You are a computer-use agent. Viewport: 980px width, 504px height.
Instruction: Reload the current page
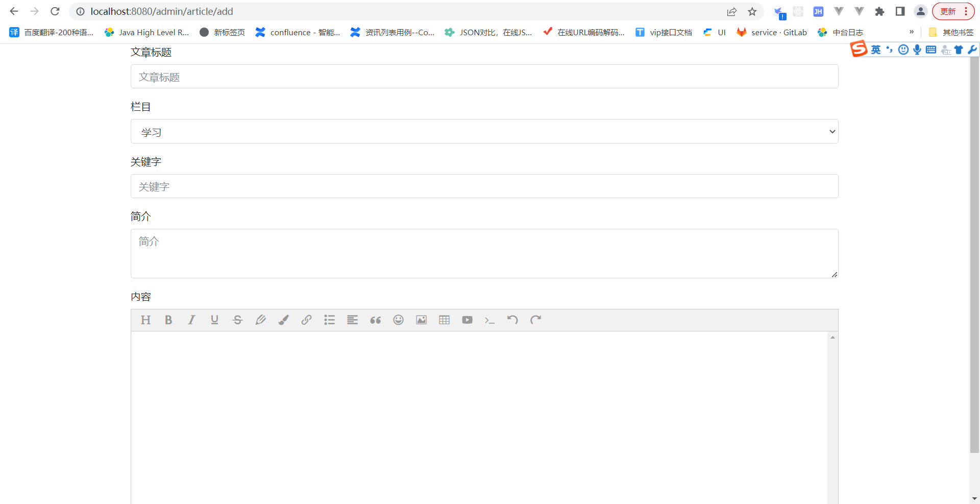tap(55, 11)
